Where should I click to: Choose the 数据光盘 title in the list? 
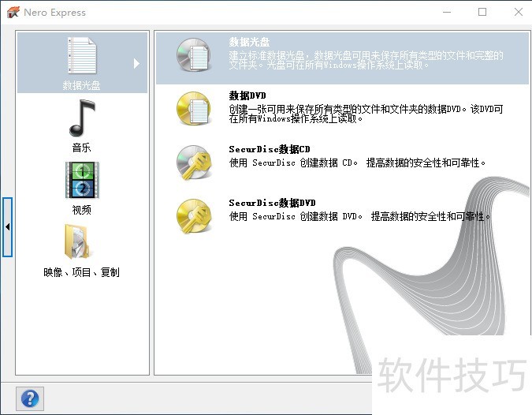(x=249, y=42)
